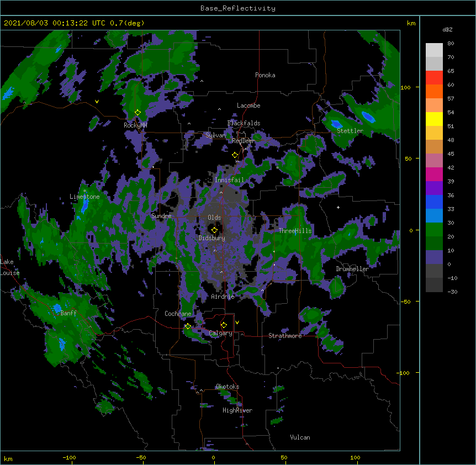Click the Okotoks city label
This screenshot has height=465, width=476.
(x=228, y=387)
